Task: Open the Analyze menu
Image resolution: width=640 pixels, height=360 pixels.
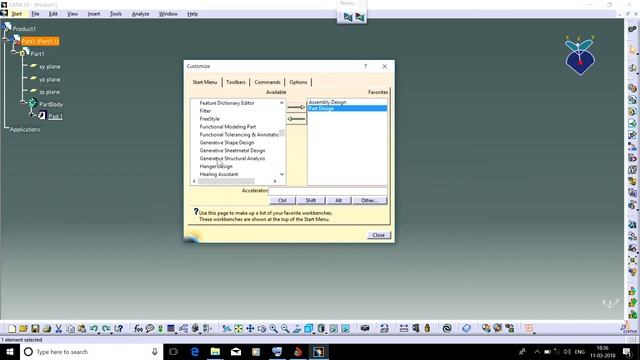Action: coord(140,14)
